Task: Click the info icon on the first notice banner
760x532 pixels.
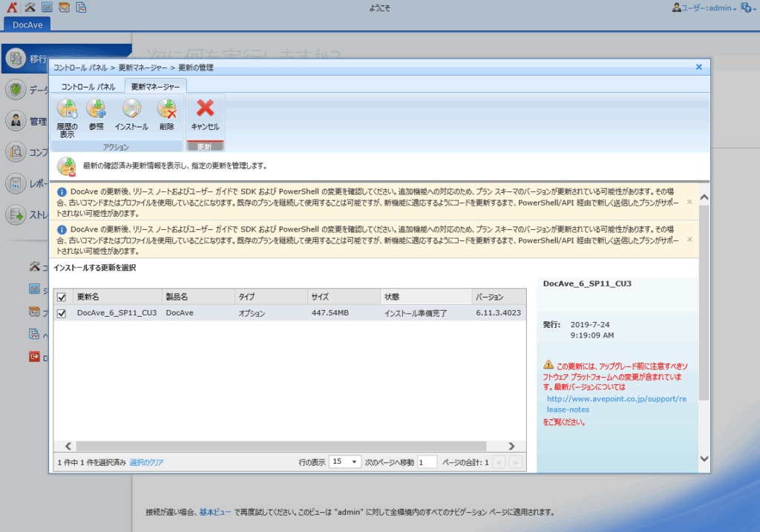Action: click(62, 192)
